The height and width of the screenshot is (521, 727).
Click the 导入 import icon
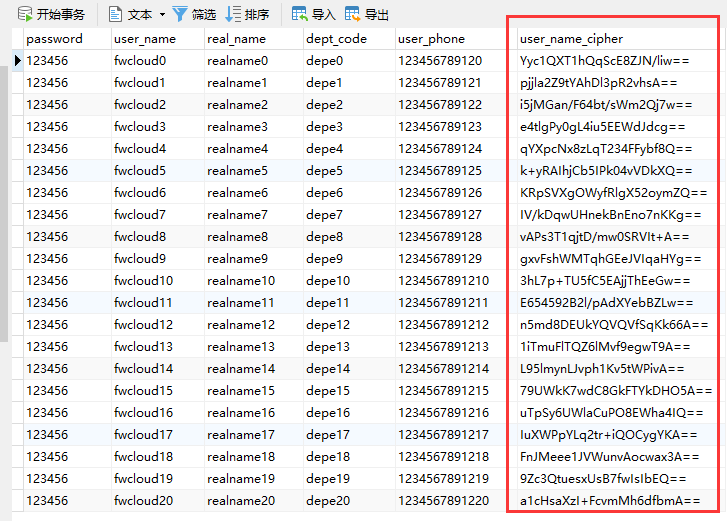click(x=299, y=14)
